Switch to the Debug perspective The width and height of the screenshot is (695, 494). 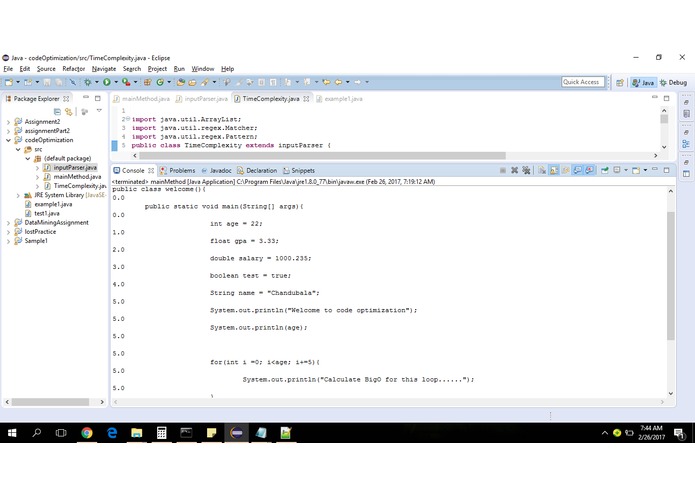tap(673, 82)
